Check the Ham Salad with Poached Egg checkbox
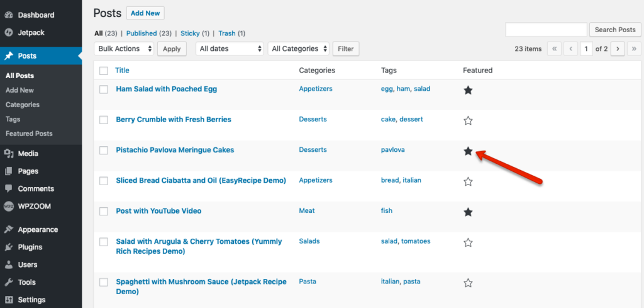The width and height of the screenshot is (644, 308). [104, 89]
